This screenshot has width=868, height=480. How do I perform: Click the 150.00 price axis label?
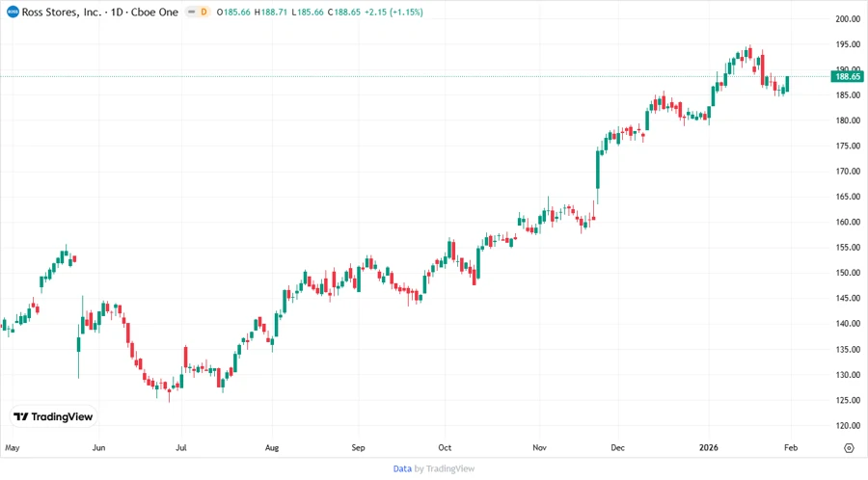click(x=848, y=273)
